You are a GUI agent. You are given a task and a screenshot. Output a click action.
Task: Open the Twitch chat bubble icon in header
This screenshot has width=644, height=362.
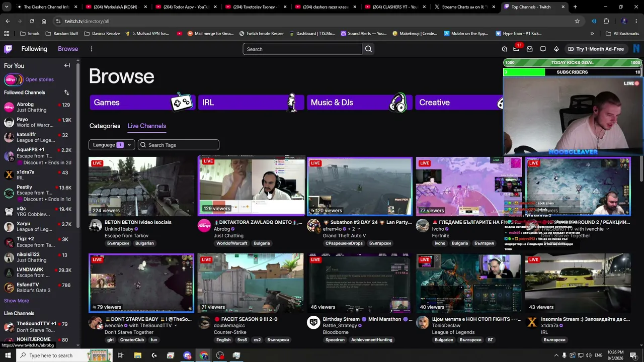point(543,49)
